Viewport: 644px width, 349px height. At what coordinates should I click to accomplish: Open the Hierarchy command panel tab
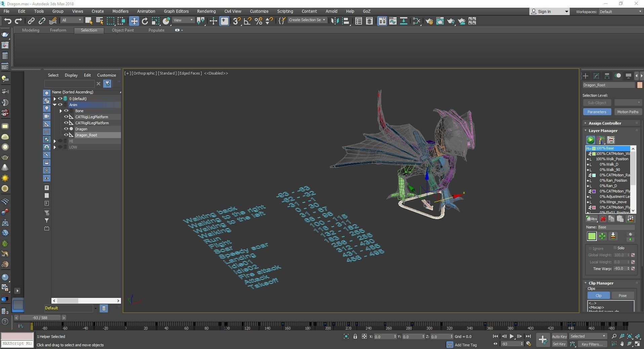click(607, 76)
